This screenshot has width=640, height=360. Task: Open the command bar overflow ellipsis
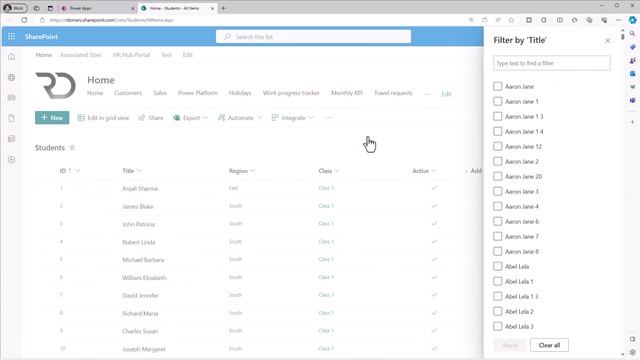pos(329,118)
